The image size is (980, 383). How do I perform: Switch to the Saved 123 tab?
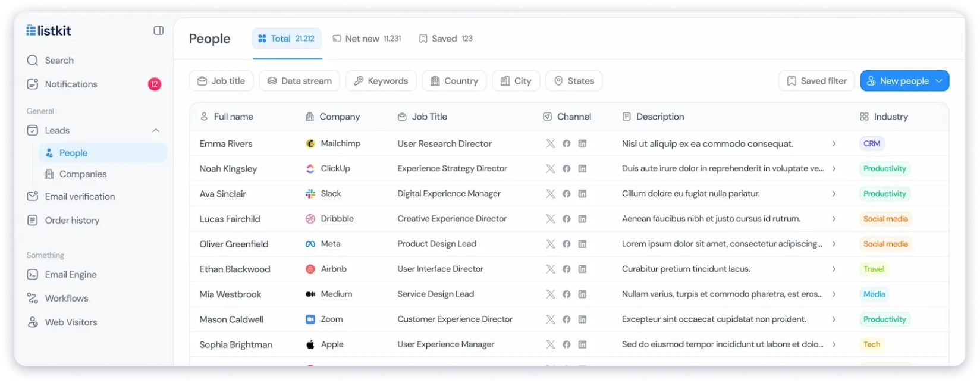[446, 39]
